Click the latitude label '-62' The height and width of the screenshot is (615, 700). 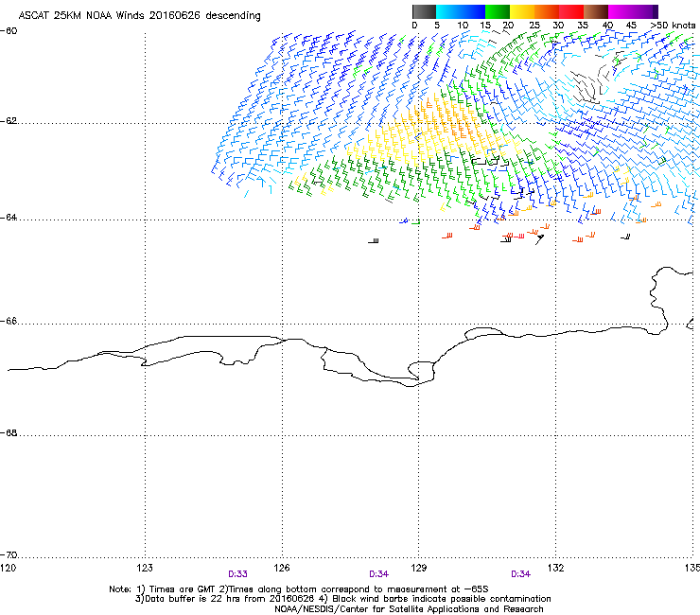(9, 121)
